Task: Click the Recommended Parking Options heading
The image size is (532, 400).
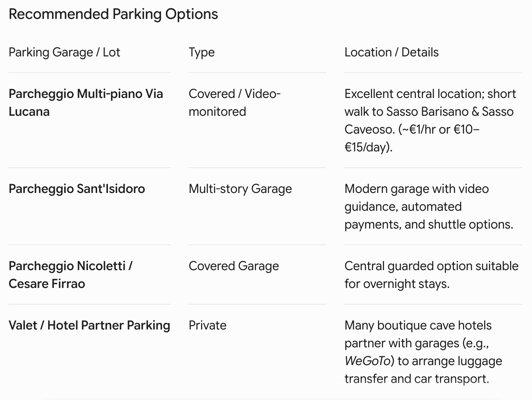Action: 113,14
